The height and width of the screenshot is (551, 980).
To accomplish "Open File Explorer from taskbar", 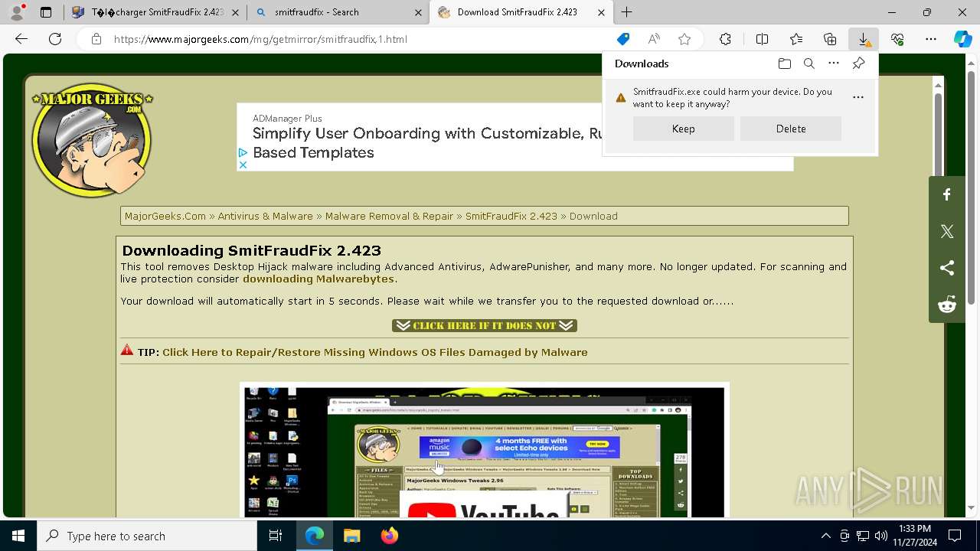I will [352, 536].
